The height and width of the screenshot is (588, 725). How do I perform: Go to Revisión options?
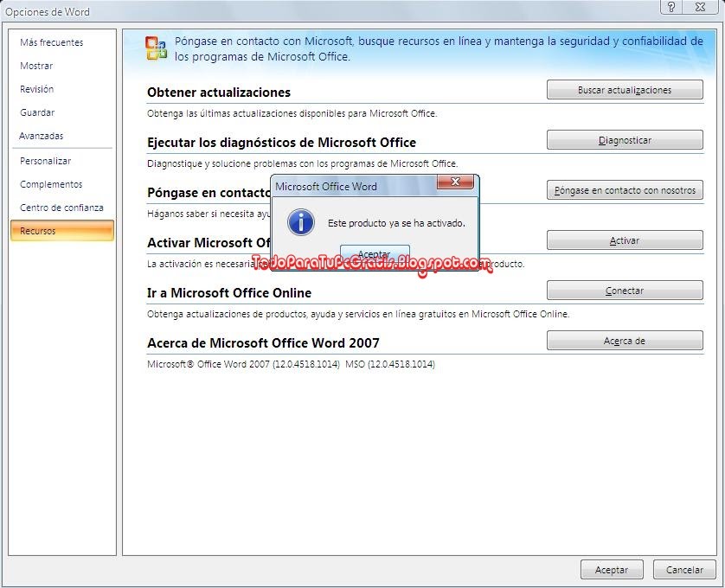click(x=36, y=89)
